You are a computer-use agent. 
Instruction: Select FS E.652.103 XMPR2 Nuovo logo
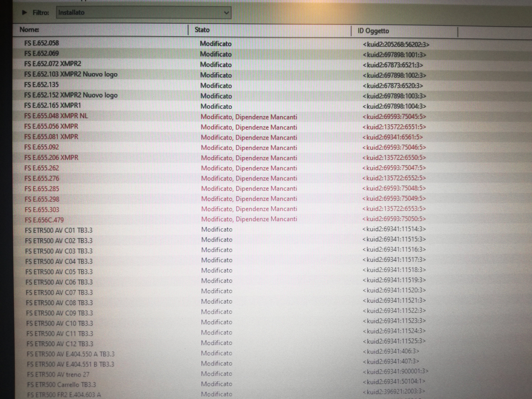pos(71,74)
